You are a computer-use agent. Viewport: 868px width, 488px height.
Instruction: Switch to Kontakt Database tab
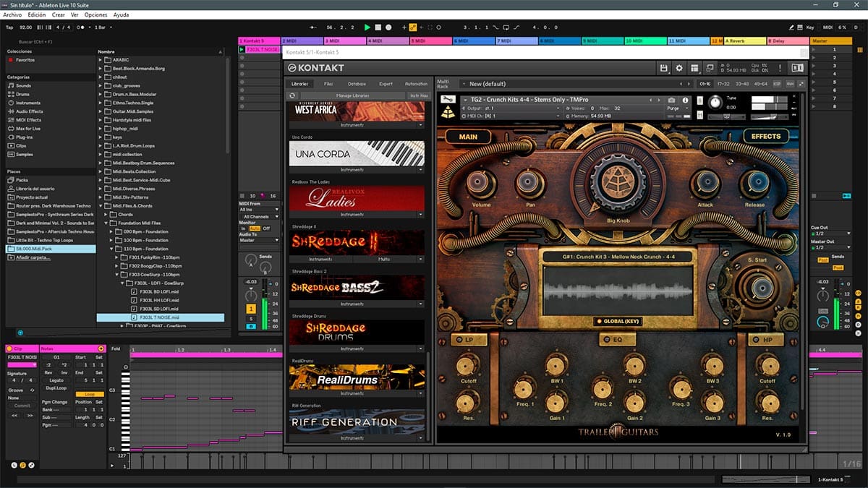(x=357, y=84)
